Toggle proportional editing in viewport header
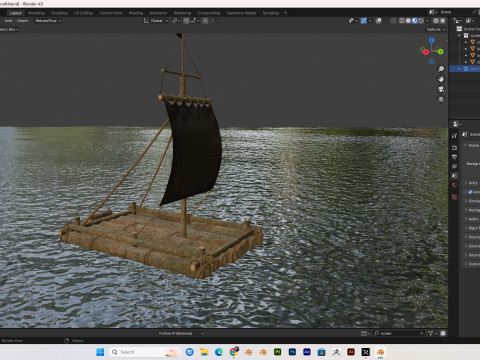 pos(205,21)
